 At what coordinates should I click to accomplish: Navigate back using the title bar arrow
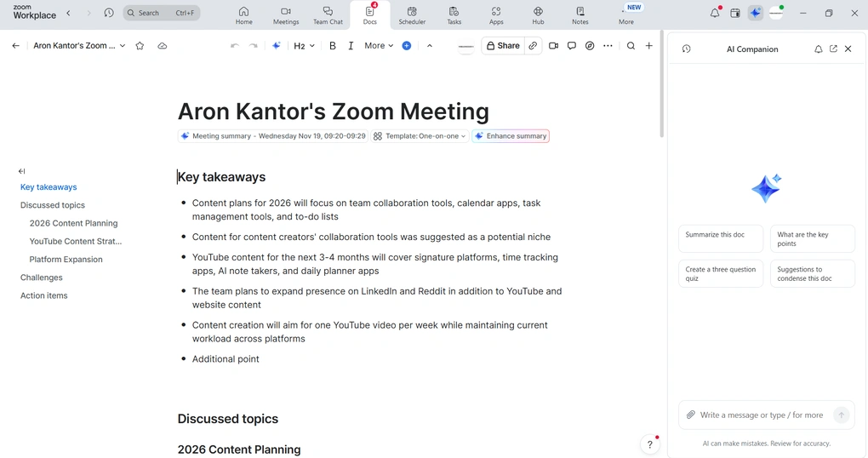pos(68,13)
